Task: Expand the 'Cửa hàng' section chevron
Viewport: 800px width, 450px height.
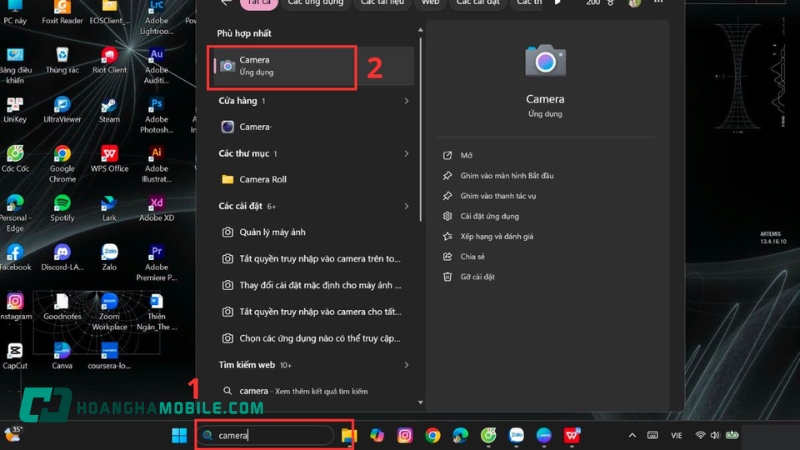Action: pos(406,101)
